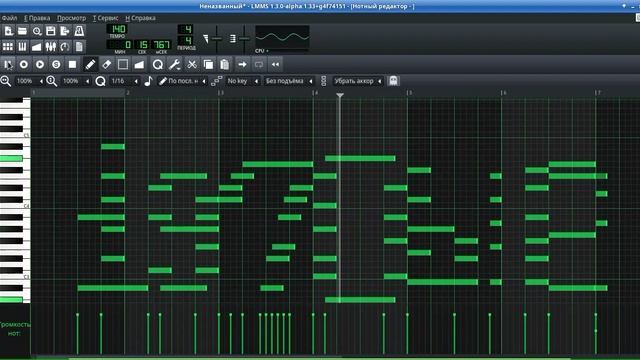Click the time signature numerator 4
The width and height of the screenshot is (640, 360).
tap(186, 29)
